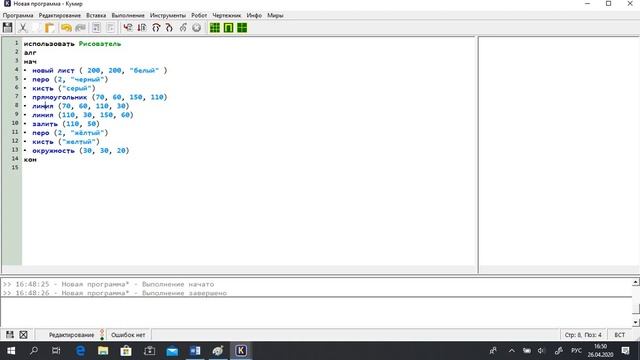
Task: Cut selection with the scissors icon
Action: pos(23,28)
